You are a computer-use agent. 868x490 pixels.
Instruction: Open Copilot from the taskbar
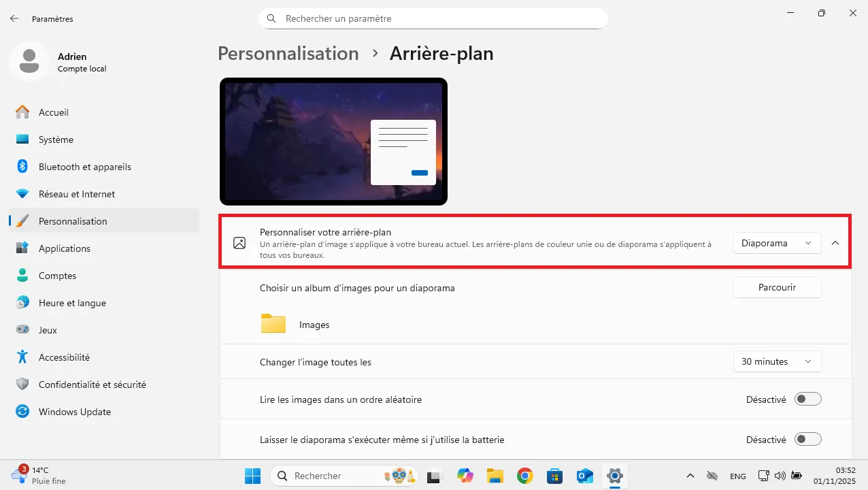click(x=465, y=476)
